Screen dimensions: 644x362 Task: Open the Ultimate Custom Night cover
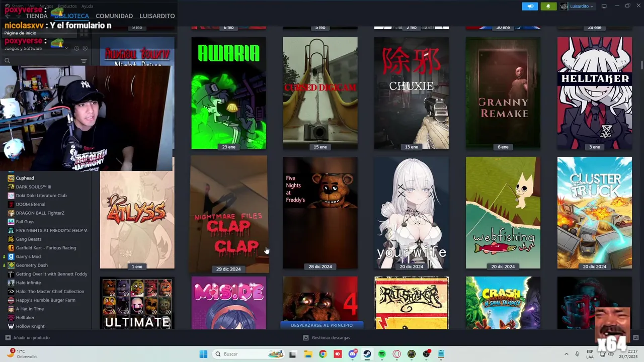click(x=137, y=303)
